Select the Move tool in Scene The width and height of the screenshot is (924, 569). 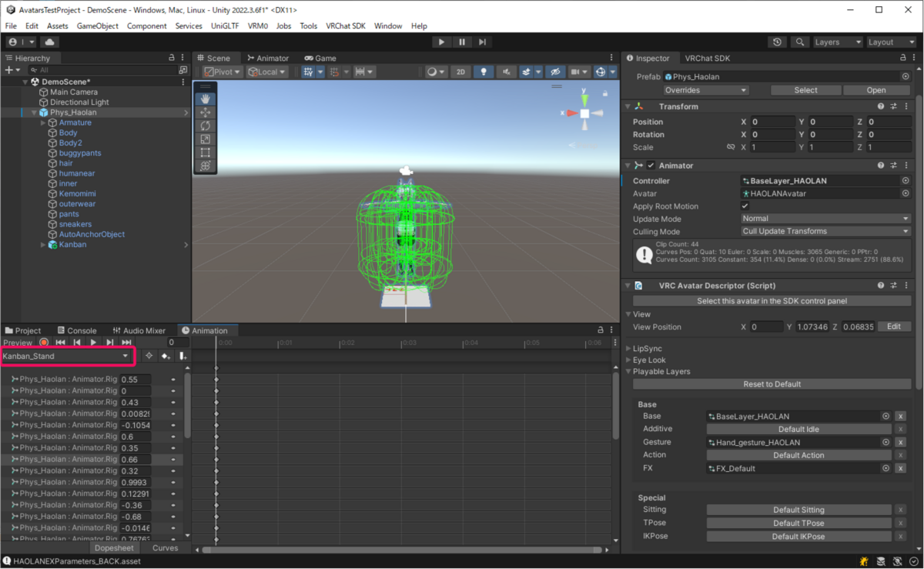(x=206, y=112)
